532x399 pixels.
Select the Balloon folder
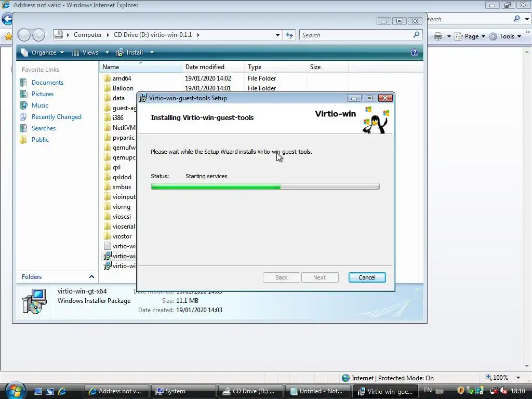(123, 88)
